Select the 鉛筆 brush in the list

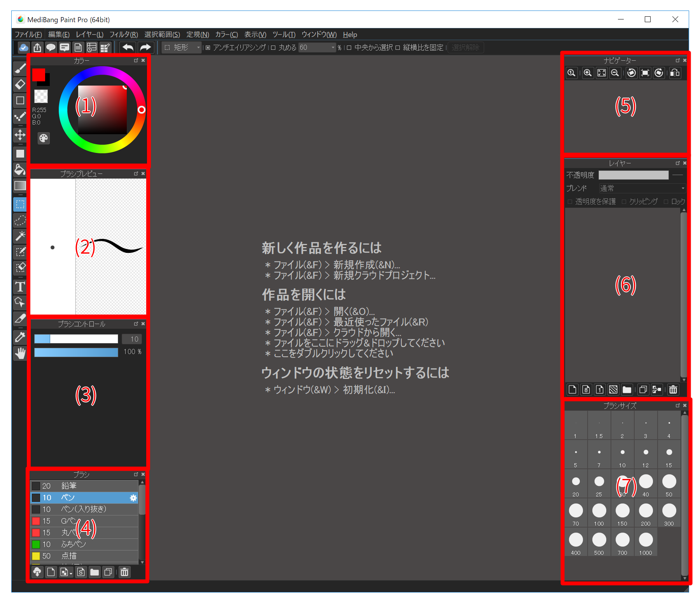84,486
